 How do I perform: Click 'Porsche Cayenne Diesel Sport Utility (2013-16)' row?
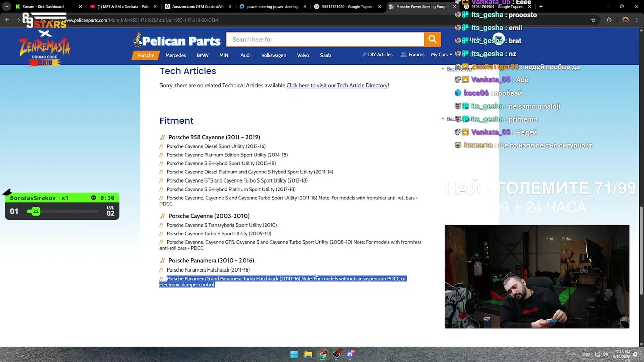pyautogui.click(x=216, y=146)
